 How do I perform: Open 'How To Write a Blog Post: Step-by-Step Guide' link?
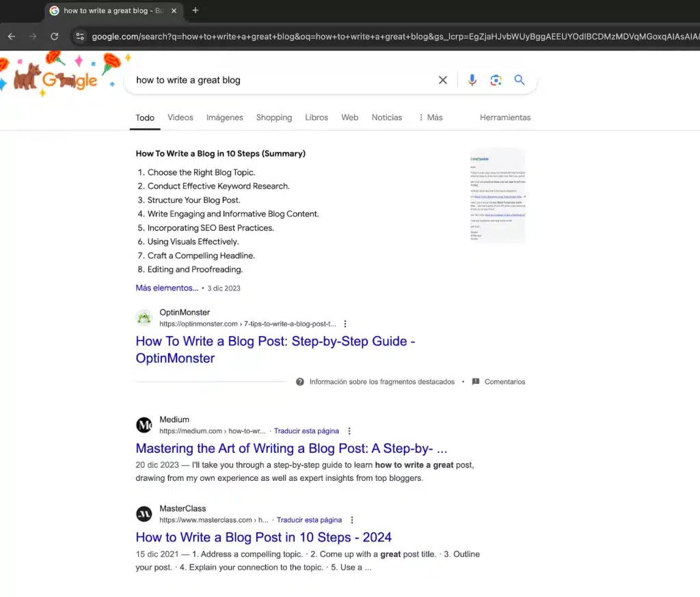pyautogui.click(x=275, y=350)
